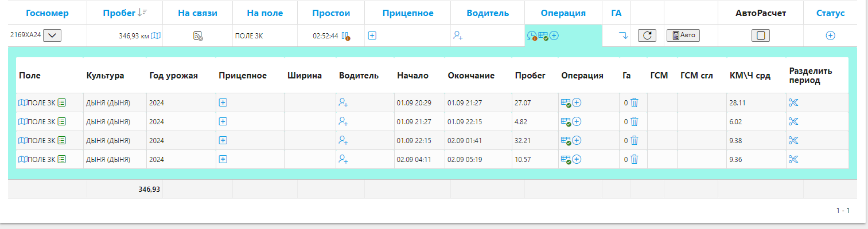
Task: Expand the dropdown next to 2169XA24
Action: pyautogui.click(x=52, y=35)
